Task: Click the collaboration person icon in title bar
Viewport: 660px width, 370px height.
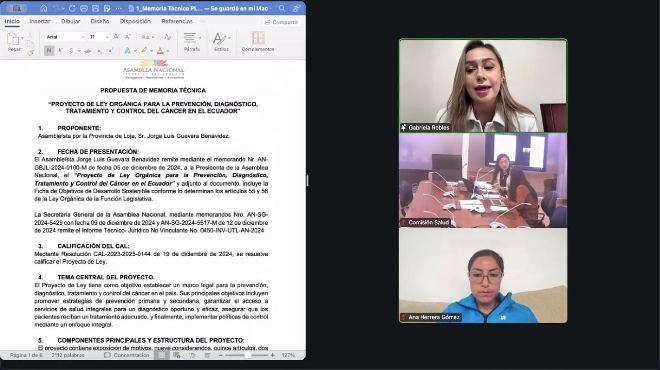Action: coord(296,8)
